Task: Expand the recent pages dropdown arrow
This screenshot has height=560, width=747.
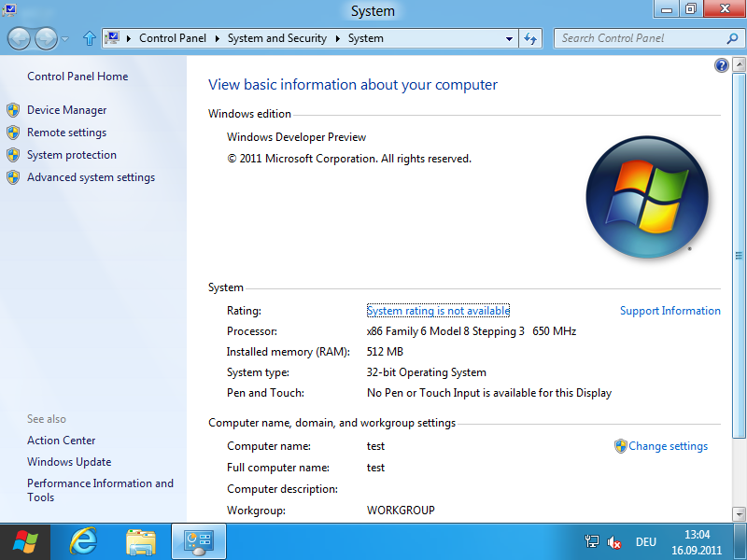Action: pos(64,39)
